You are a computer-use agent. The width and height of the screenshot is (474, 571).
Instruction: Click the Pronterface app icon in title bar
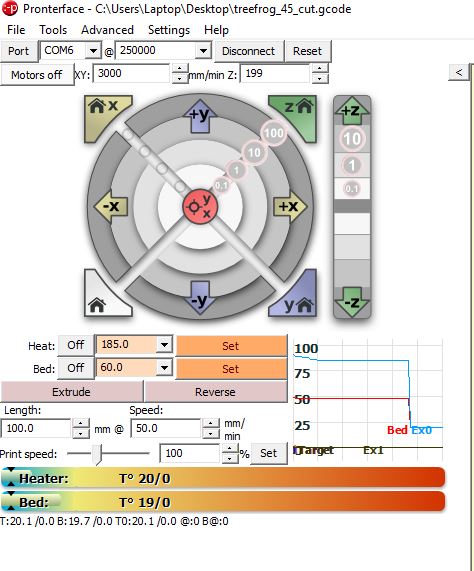[9, 8]
